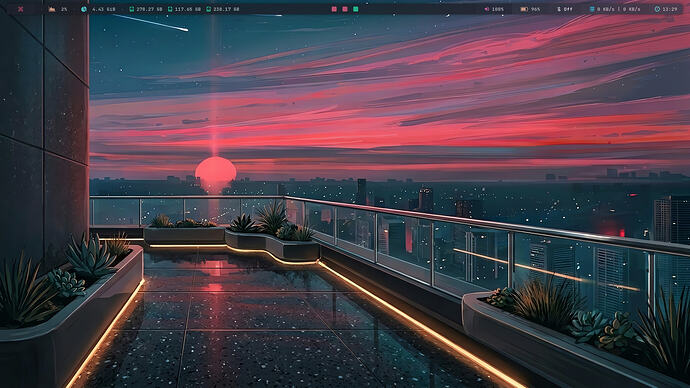Click the 'Off' status text

(x=569, y=9)
